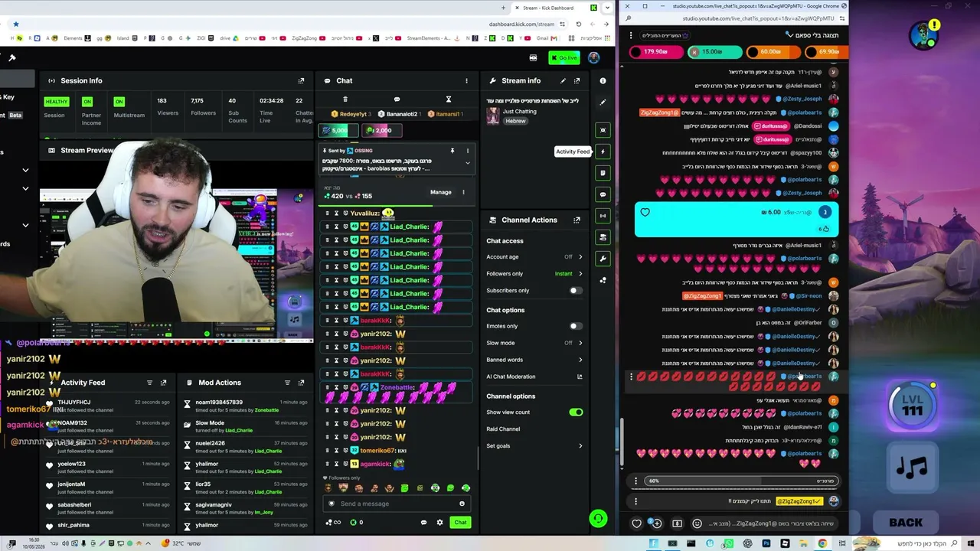Expand the pinned message chevron
Image resolution: width=980 pixels, height=551 pixels.
pos(467,163)
